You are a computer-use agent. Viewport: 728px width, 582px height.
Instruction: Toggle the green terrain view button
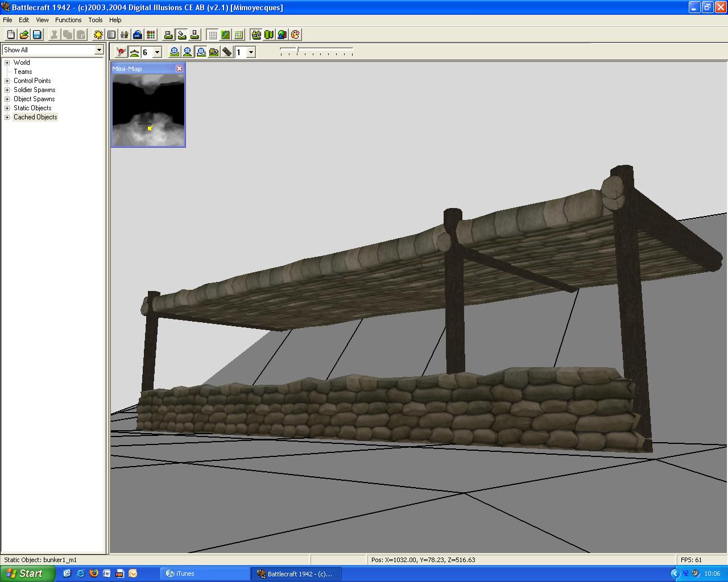point(226,35)
